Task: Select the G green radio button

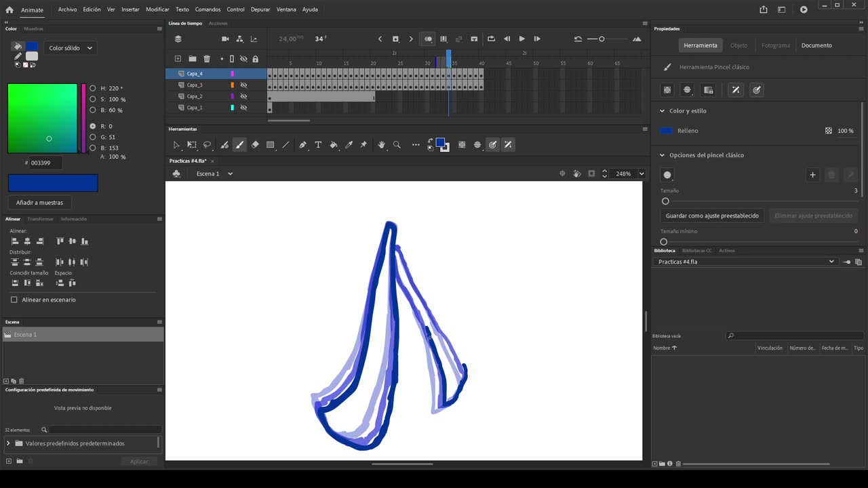Action: pos(93,137)
